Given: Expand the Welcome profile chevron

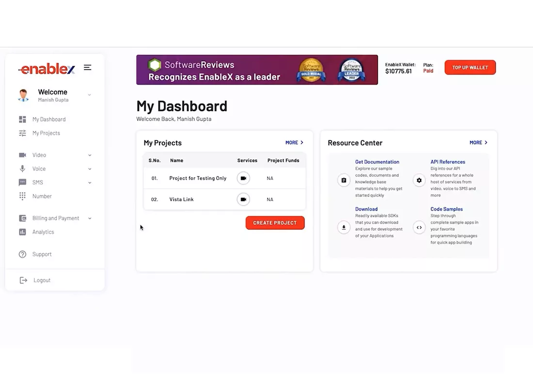Looking at the screenshot, I should 90,95.
